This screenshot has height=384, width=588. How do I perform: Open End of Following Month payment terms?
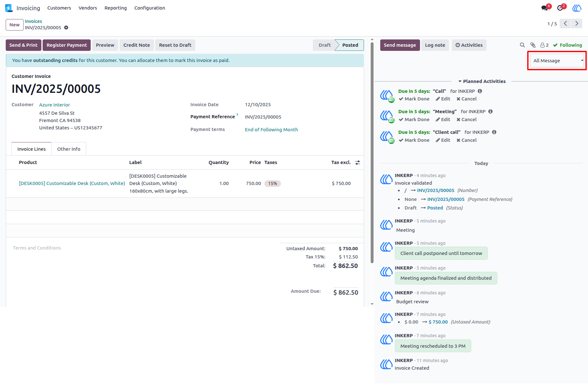coord(271,130)
